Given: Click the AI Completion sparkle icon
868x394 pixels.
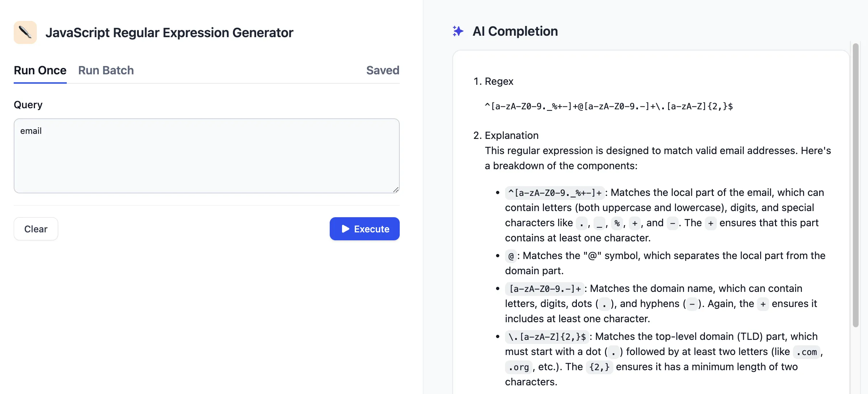Looking at the screenshot, I should tap(458, 31).
